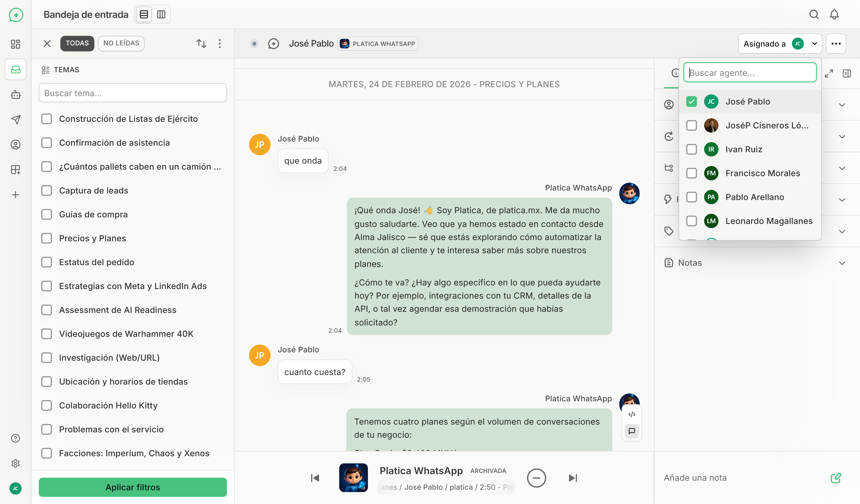Click the dashboard grid icon in sidebar
This screenshot has height=504, width=860.
pyautogui.click(x=15, y=44)
